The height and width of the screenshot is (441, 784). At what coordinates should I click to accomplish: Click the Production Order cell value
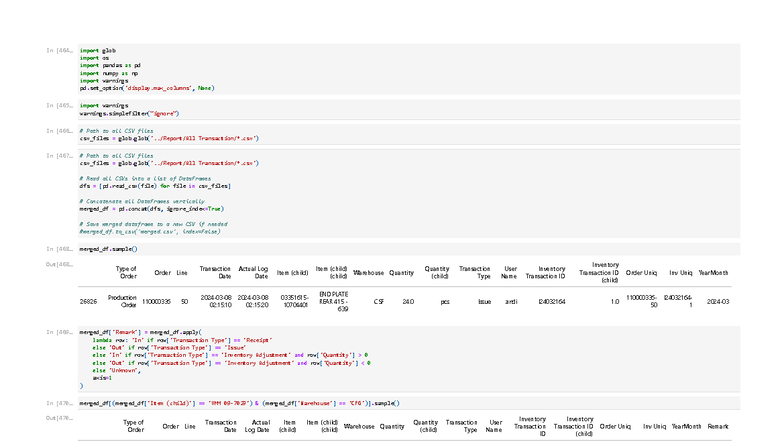(x=122, y=302)
